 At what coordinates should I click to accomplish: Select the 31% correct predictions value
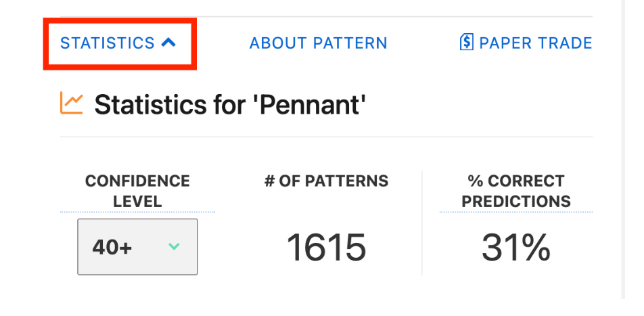click(x=516, y=247)
